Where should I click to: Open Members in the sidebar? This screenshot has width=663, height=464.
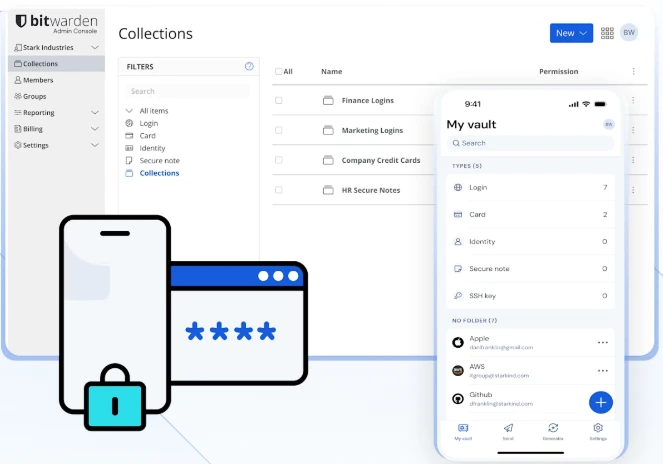38,80
